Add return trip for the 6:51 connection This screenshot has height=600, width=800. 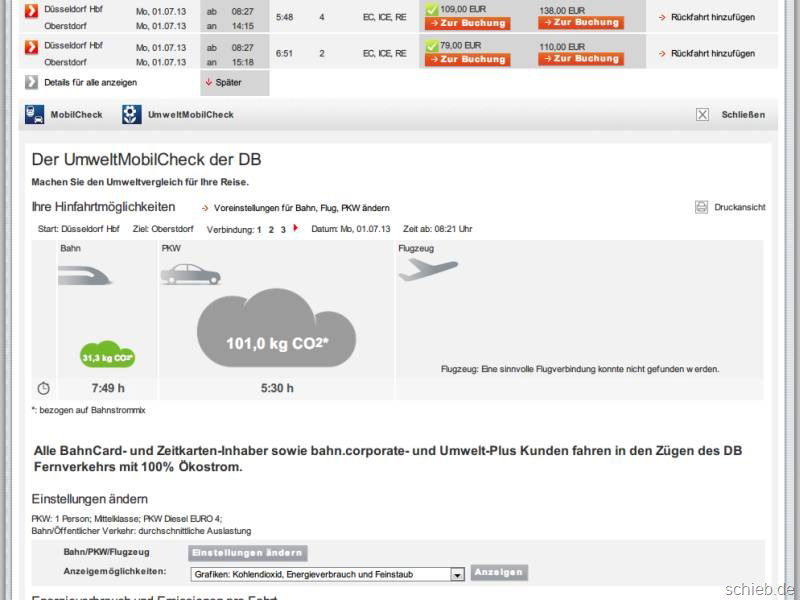tap(707, 54)
